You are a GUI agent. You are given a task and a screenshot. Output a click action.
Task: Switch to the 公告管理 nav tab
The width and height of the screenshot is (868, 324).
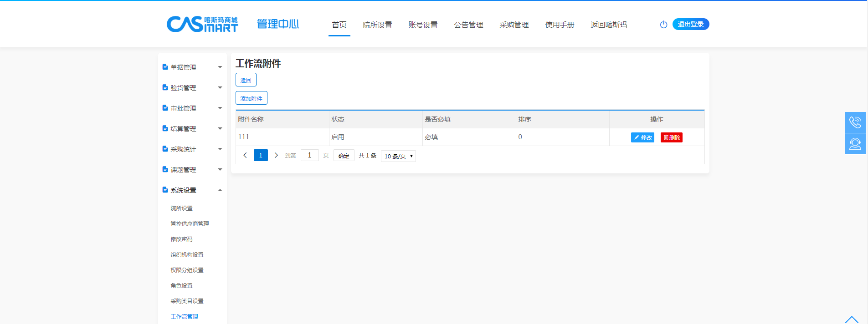pos(468,25)
